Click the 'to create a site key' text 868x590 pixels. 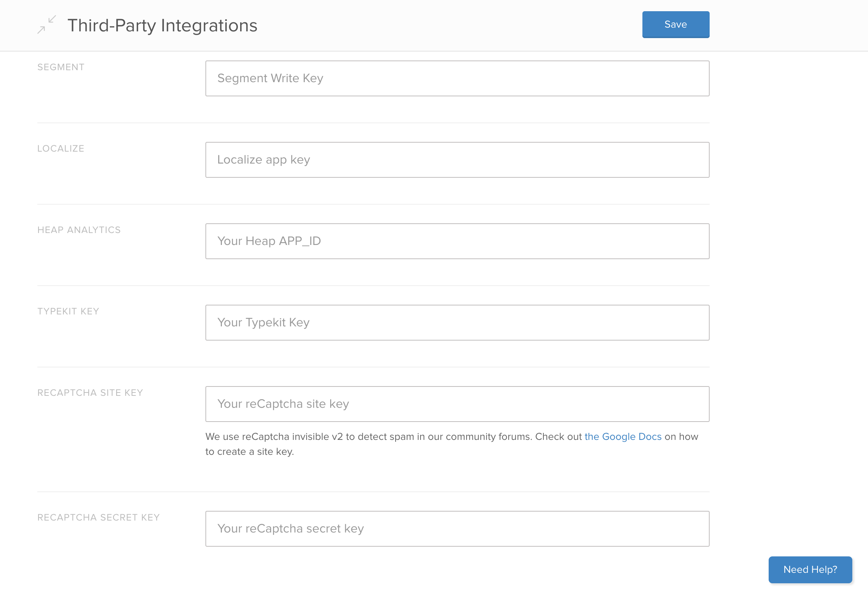(249, 452)
